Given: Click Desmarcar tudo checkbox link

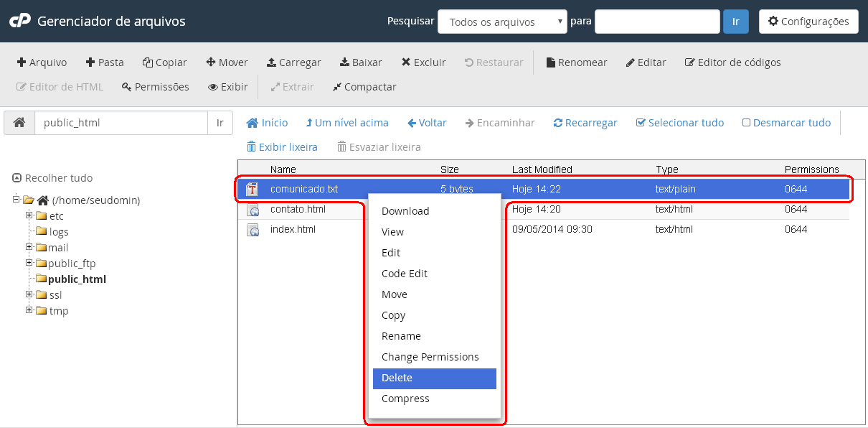Looking at the screenshot, I should (x=786, y=123).
